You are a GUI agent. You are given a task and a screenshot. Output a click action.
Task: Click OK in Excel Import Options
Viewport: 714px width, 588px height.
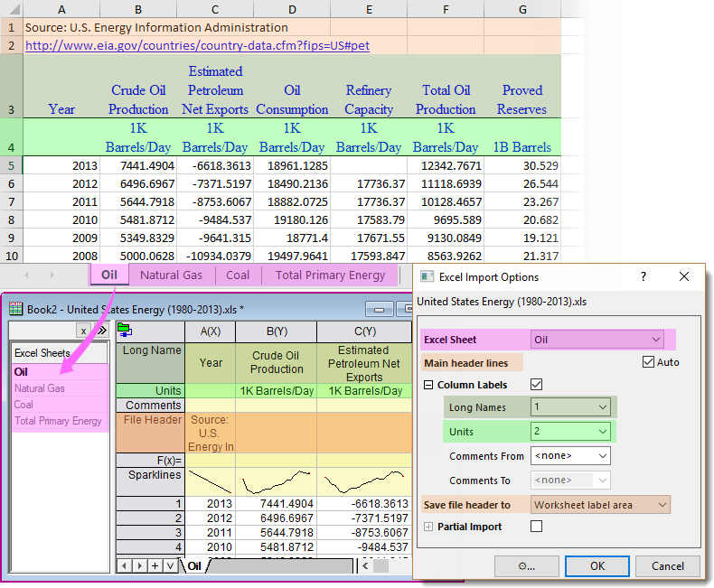coord(597,566)
